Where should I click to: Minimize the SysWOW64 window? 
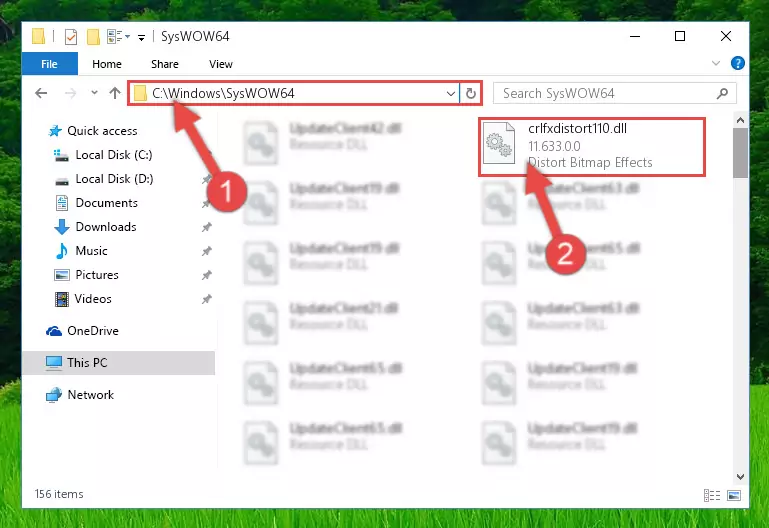[x=635, y=36]
